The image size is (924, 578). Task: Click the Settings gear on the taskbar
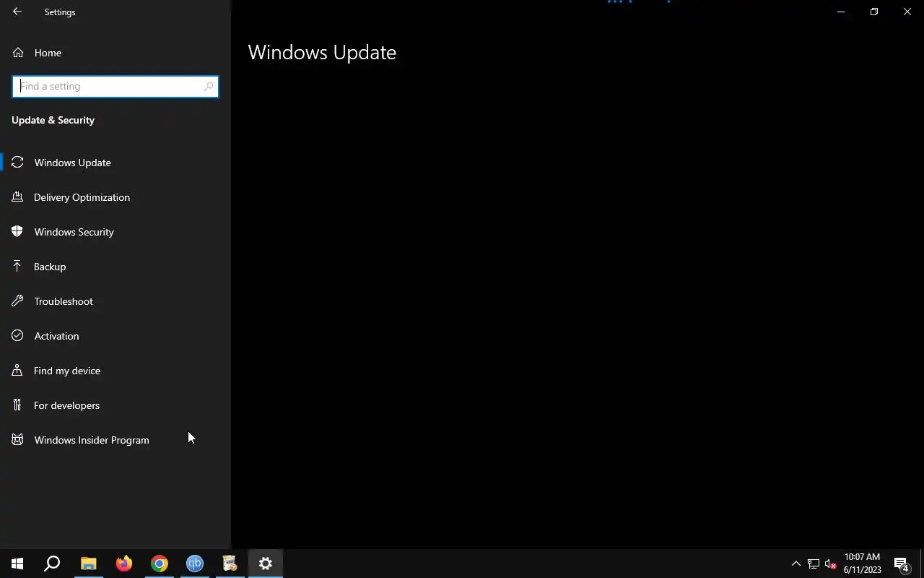(x=266, y=564)
